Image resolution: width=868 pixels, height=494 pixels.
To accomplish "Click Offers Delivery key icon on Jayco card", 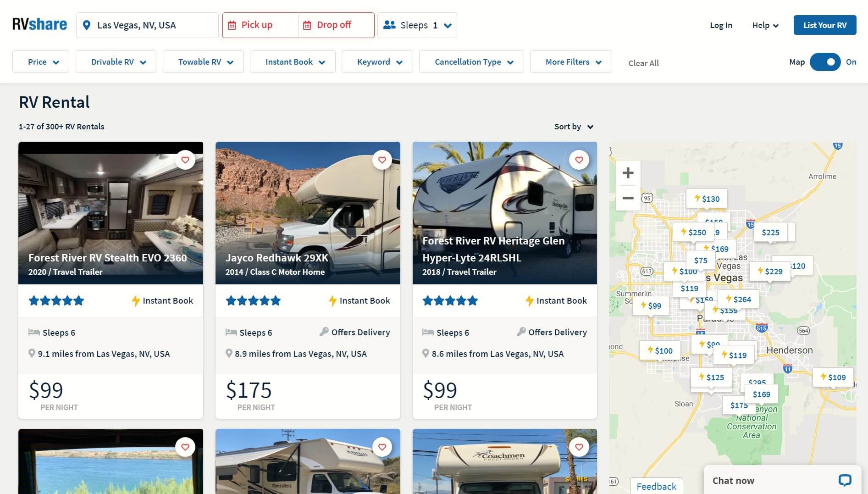I will (324, 332).
